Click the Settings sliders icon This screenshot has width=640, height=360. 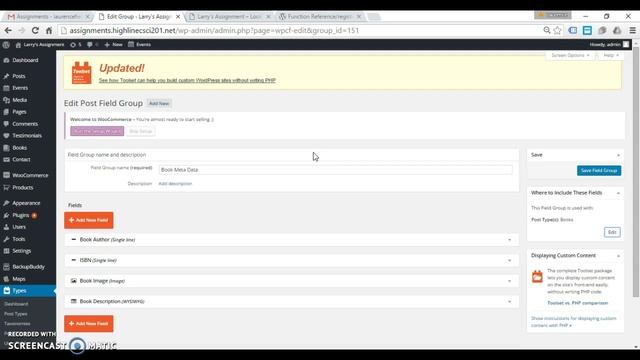(6, 251)
